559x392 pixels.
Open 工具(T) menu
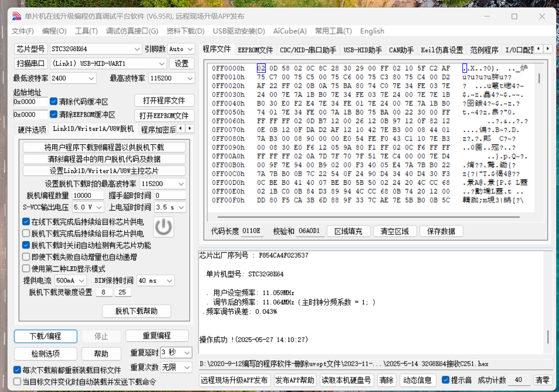click(86, 31)
